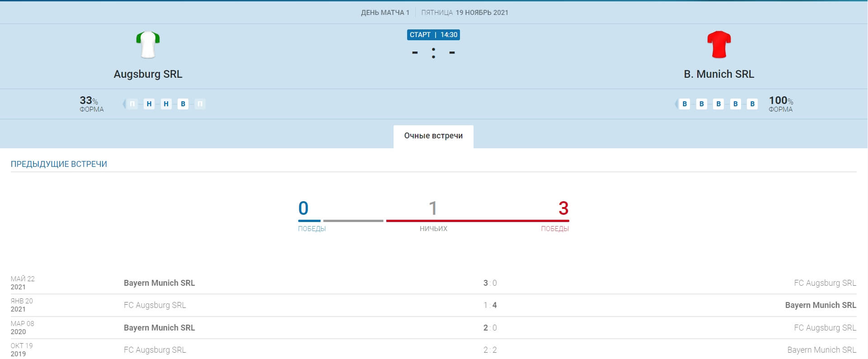Click the Augsburg SRL white-green jersey icon

(x=148, y=45)
